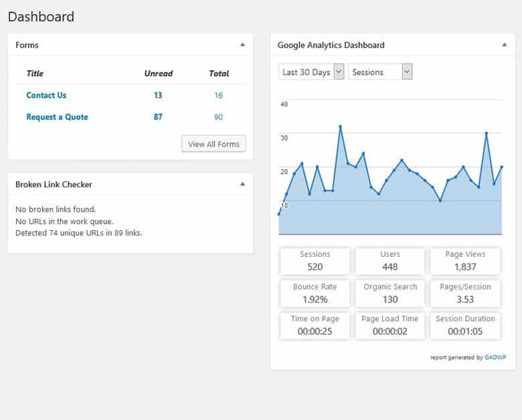Open the Sessions metric dropdown
522x420 pixels.
pyautogui.click(x=381, y=72)
